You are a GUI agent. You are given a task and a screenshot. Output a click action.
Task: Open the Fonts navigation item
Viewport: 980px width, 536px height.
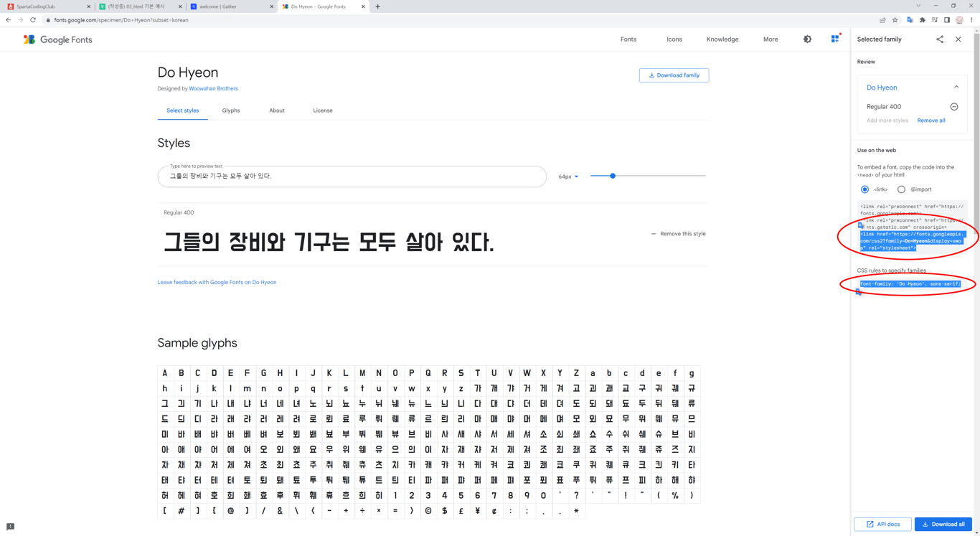(628, 39)
